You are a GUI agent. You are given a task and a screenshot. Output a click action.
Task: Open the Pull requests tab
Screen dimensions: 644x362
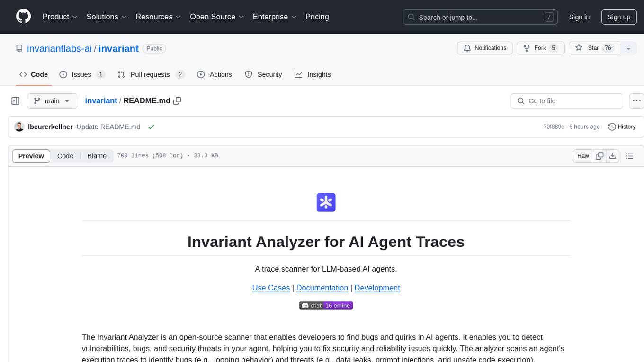[x=151, y=74]
